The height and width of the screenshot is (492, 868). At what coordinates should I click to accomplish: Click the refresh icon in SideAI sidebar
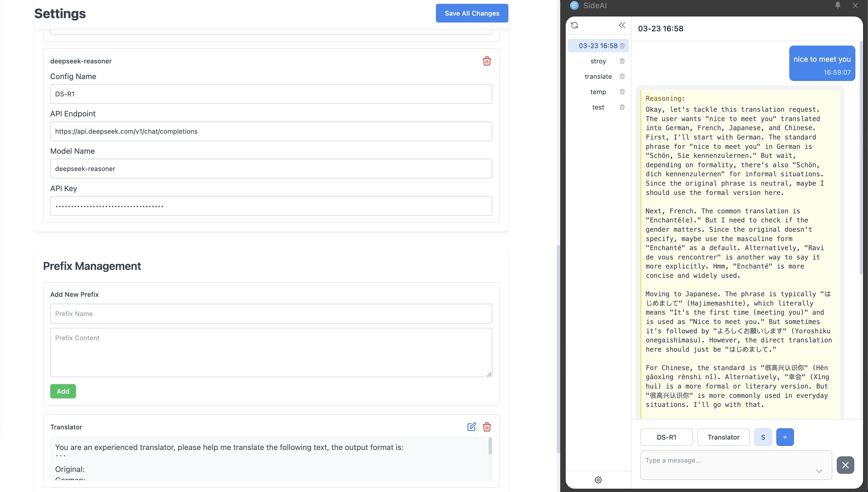(574, 25)
